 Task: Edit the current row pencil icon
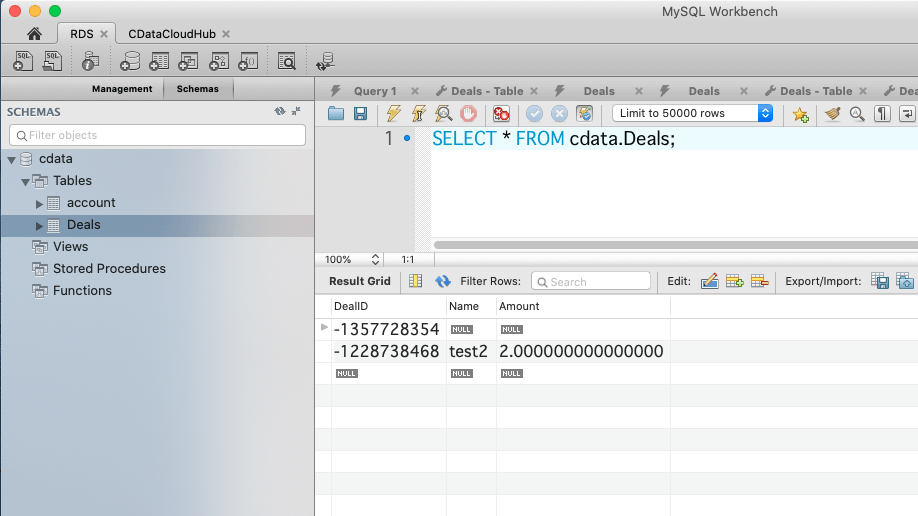pyautogui.click(x=710, y=281)
